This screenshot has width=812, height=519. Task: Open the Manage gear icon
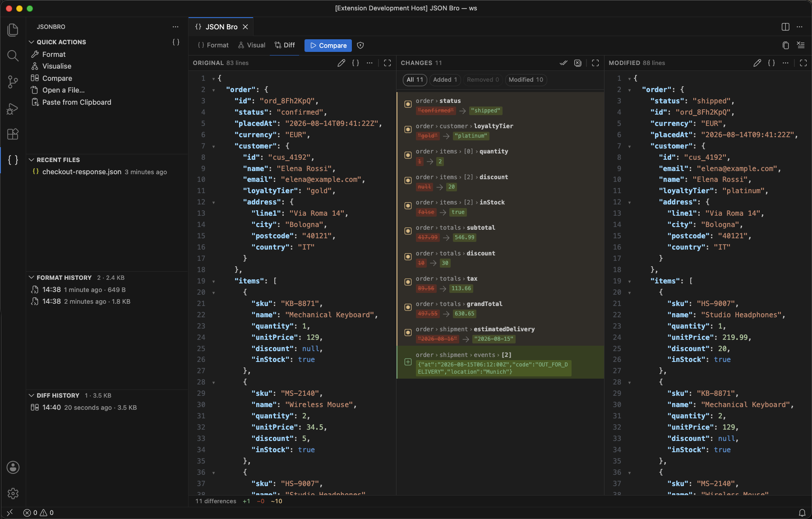point(13,493)
